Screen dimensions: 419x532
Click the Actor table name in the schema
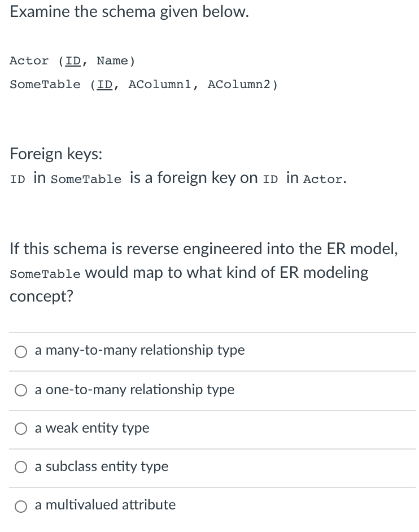coord(29,60)
